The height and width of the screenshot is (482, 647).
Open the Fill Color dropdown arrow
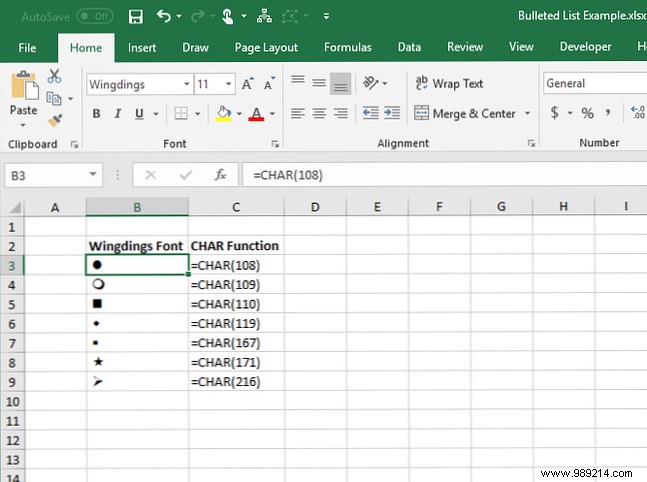(239, 113)
